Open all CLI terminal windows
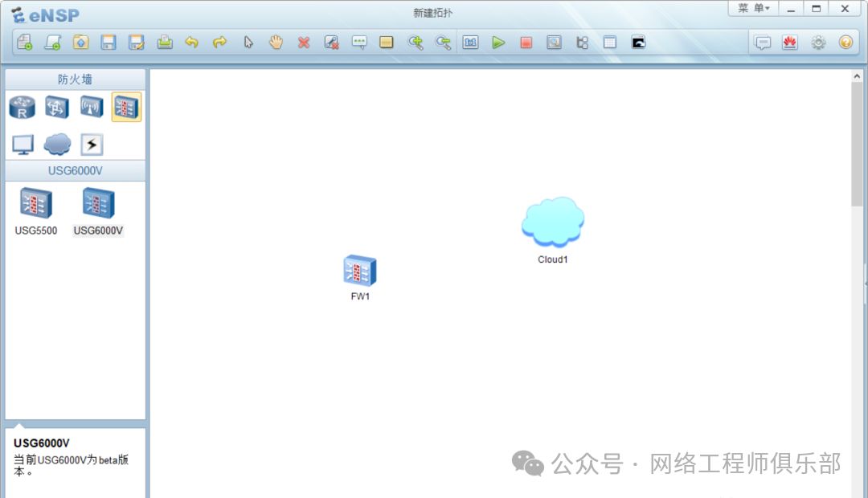868x498 pixels. 638,42
